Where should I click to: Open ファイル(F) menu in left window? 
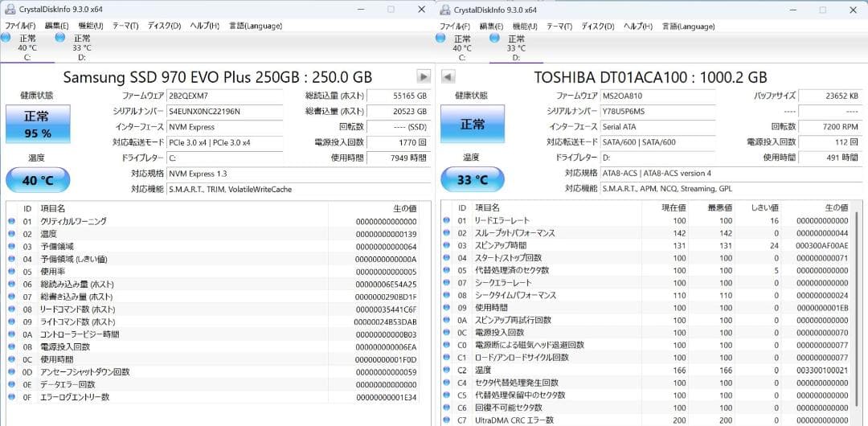[20, 26]
